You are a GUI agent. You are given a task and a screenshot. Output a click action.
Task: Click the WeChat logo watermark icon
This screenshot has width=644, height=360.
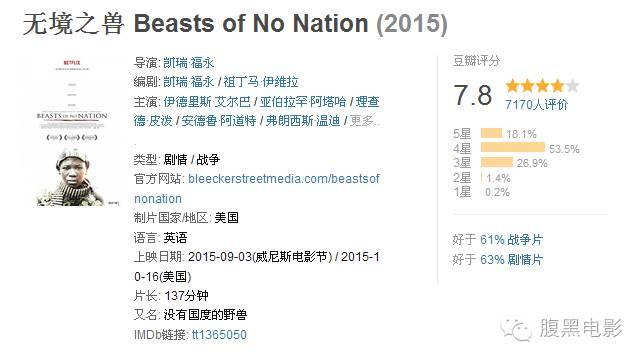tap(516, 330)
